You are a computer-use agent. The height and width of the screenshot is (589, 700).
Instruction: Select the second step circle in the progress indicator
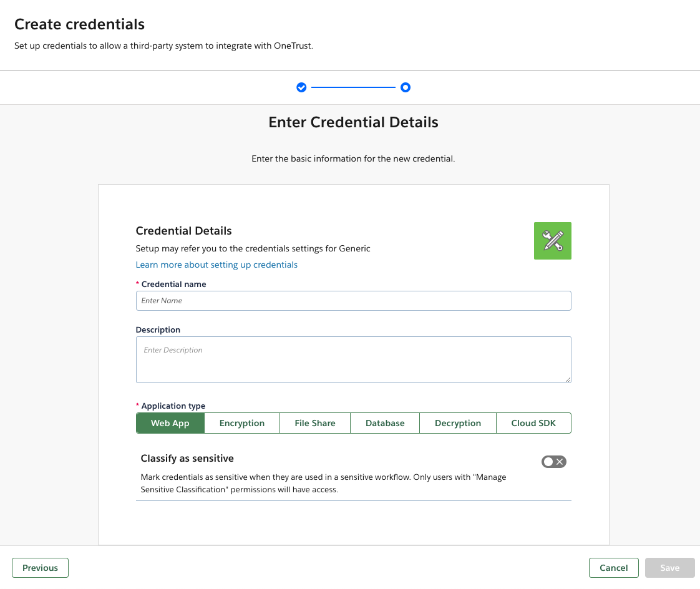coord(406,87)
